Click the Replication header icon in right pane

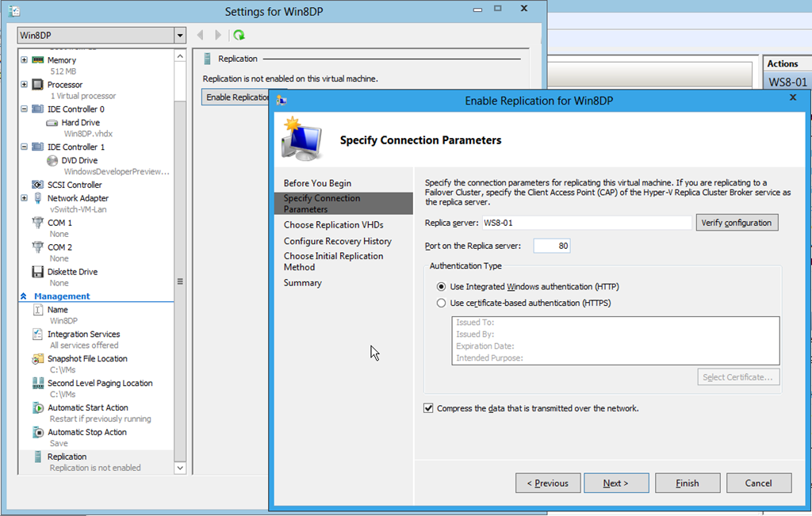coord(207,59)
